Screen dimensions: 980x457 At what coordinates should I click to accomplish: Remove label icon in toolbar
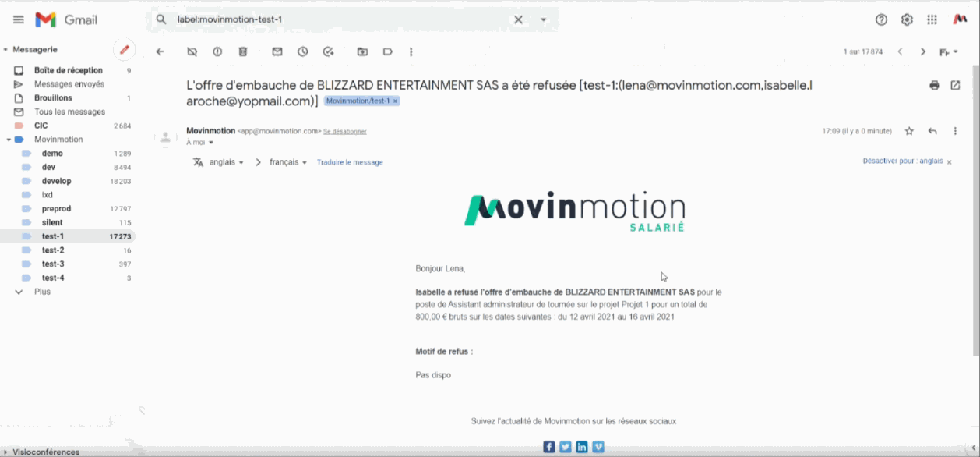192,51
